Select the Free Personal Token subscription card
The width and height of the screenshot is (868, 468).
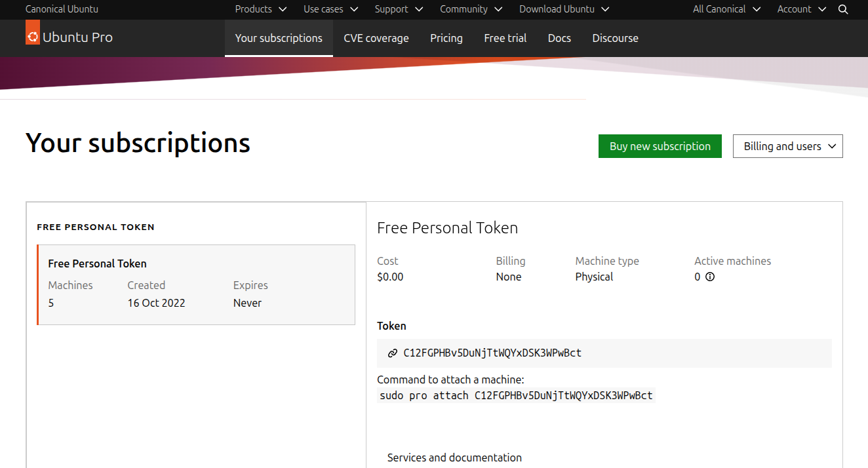click(196, 284)
